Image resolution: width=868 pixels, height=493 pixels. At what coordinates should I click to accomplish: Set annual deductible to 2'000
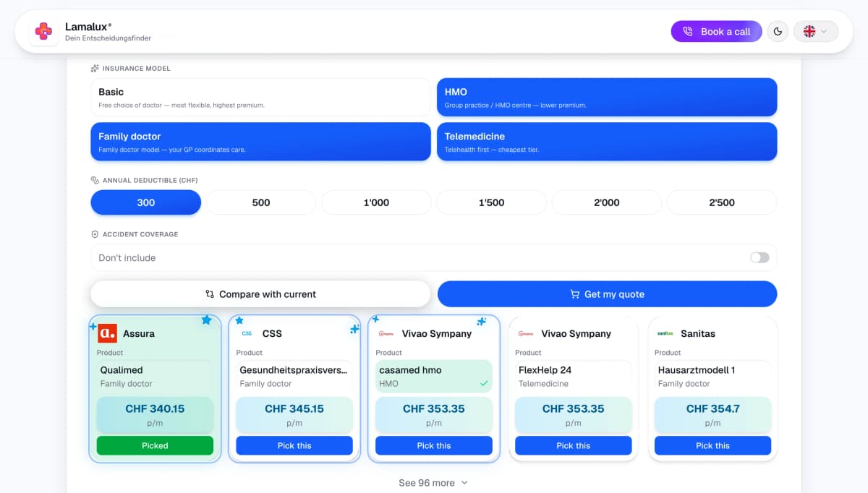tap(607, 202)
